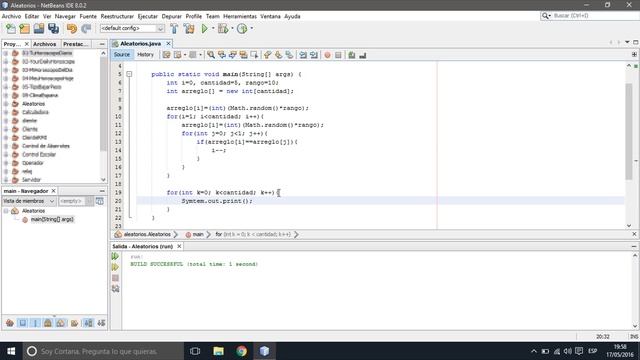Click the New File toolbar icon
640x360 pixels.
(11, 29)
